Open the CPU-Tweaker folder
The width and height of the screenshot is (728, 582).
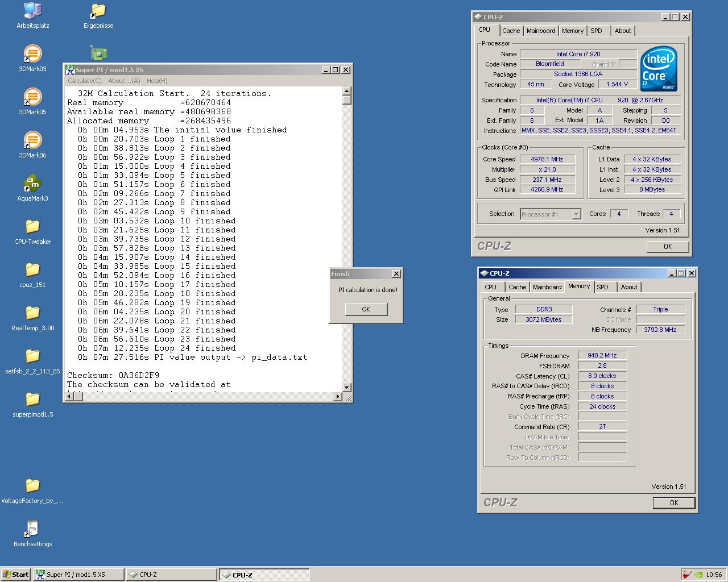(33, 231)
